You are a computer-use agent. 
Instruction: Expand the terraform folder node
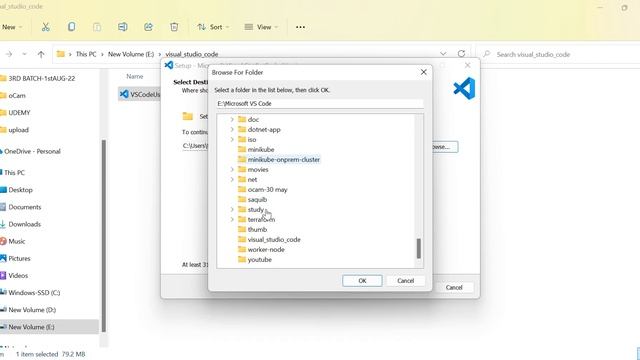[x=232, y=220]
